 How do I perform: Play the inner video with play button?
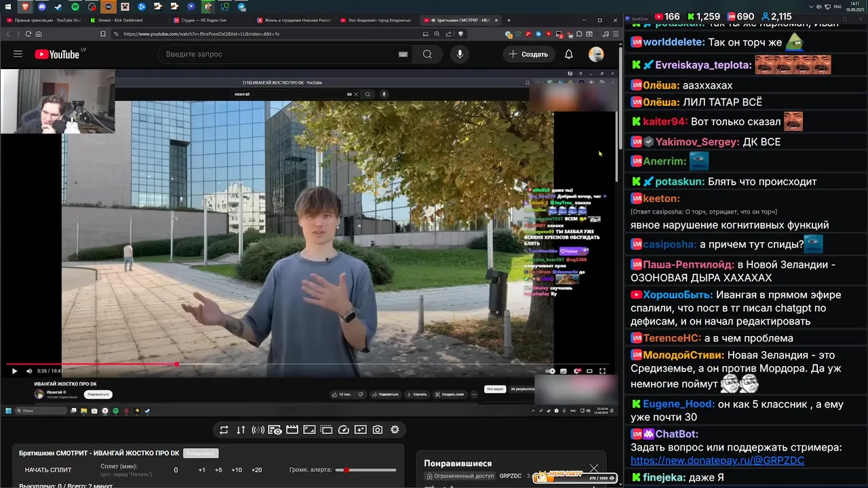pos(14,371)
